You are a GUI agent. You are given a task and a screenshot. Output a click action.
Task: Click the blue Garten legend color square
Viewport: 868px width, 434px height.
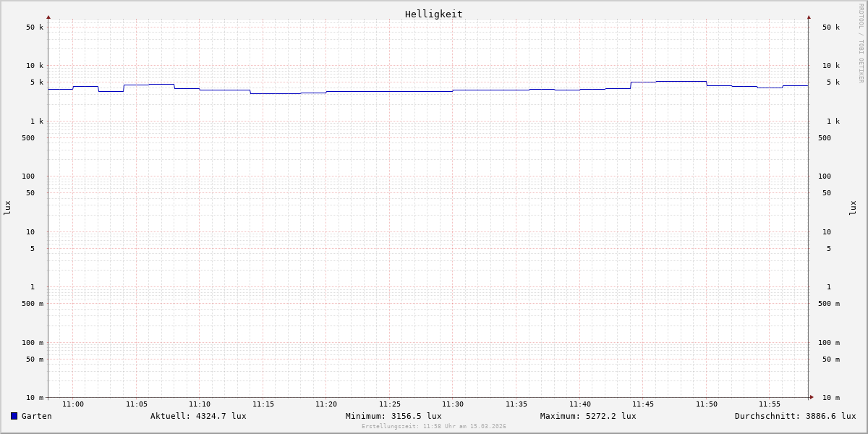(14, 416)
